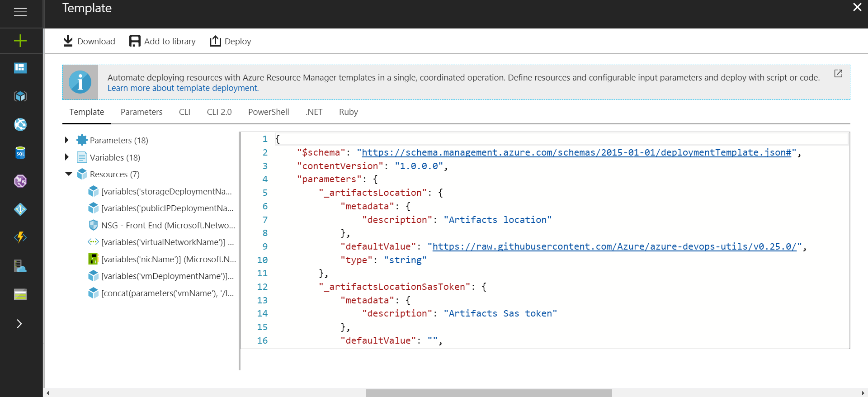Expand sidebar with the chevron arrow
Screen dimensions: 868x397
[x=19, y=324]
